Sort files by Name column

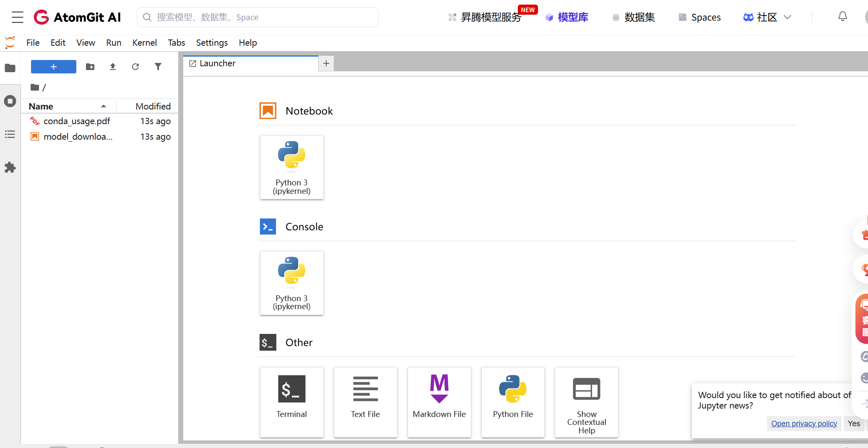[68, 106]
